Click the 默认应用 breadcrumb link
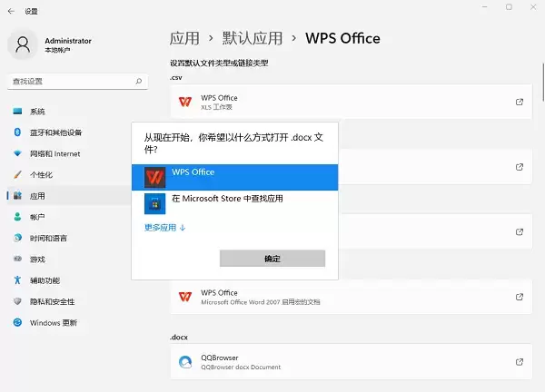Image resolution: width=545 pixels, height=392 pixels. pyautogui.click(x=253, y=38)
